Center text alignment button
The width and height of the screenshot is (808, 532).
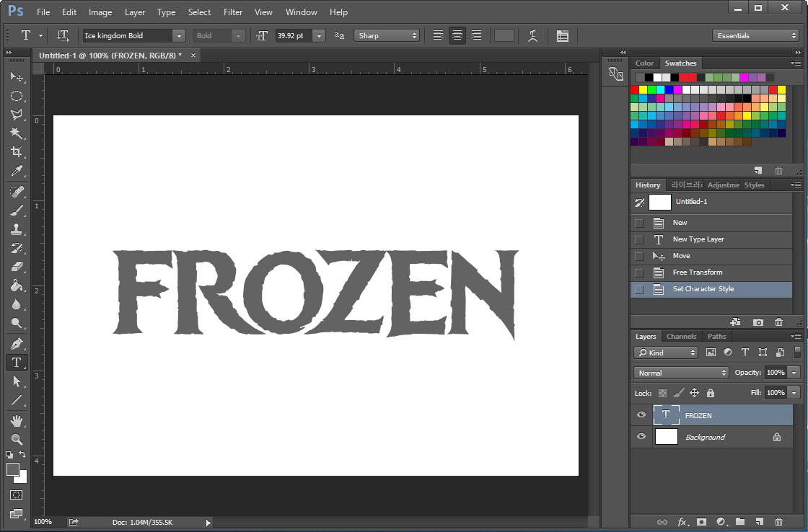457,35
